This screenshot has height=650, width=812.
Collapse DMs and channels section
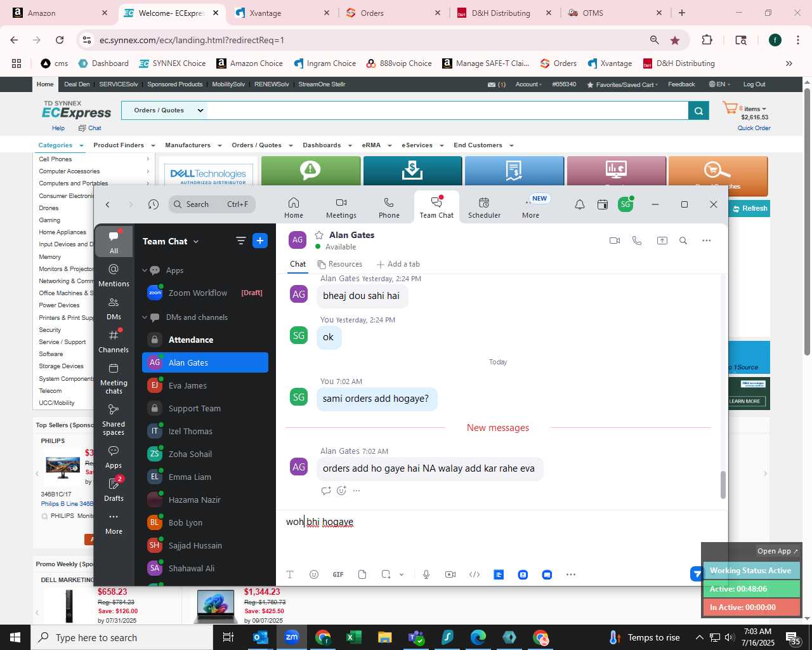(x=145, y=317)
